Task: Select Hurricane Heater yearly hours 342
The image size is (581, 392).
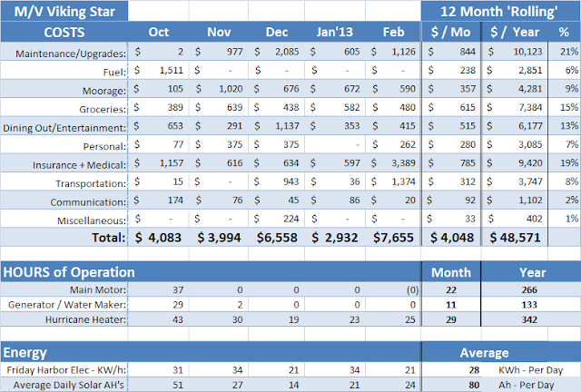Action: 529,319
